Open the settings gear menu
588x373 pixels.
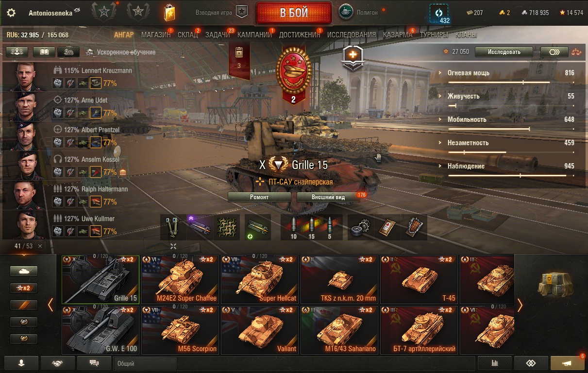[x=11, y=13]
